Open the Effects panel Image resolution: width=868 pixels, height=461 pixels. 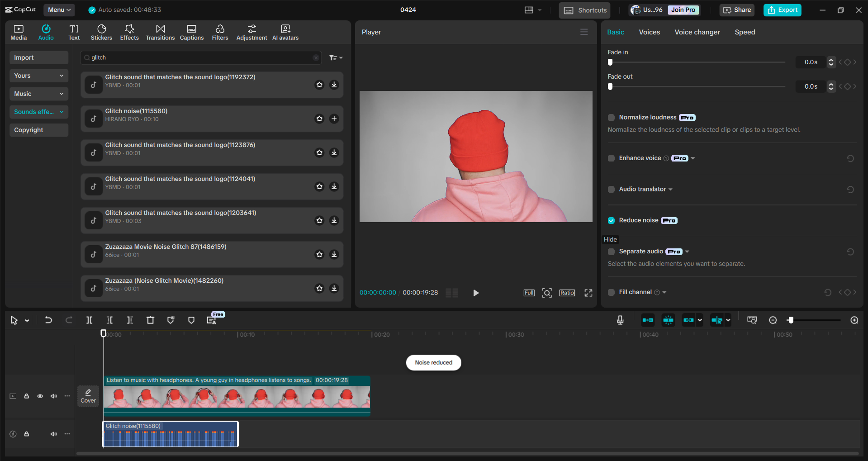(129, 32)
